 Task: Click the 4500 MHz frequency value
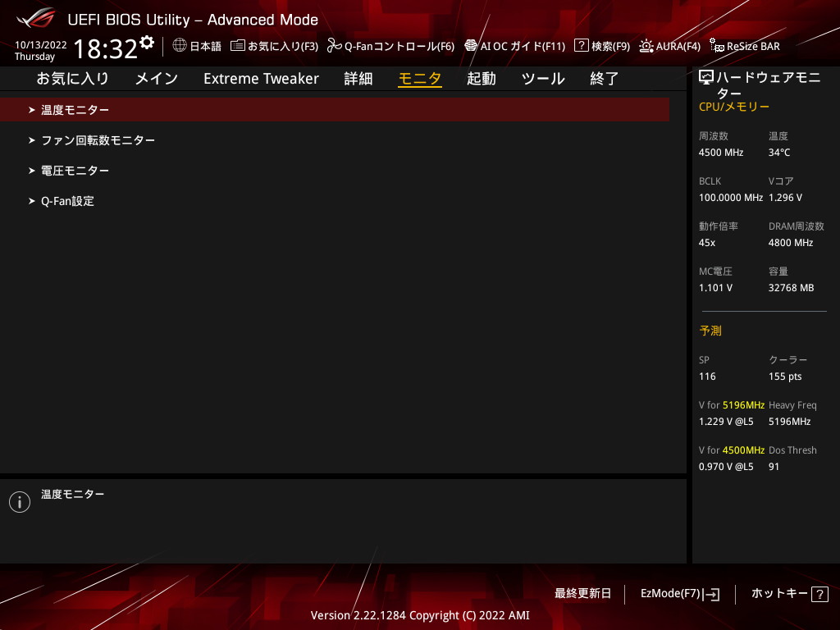[721, 153]
